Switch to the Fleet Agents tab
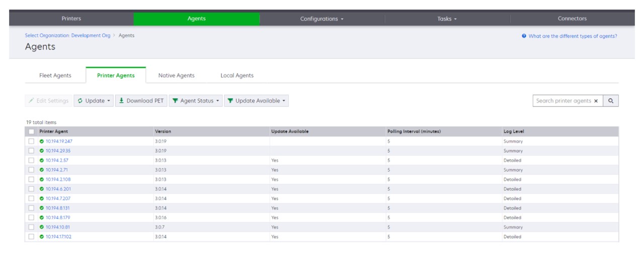This screenshot has height=253, width=644. point(55,76)
